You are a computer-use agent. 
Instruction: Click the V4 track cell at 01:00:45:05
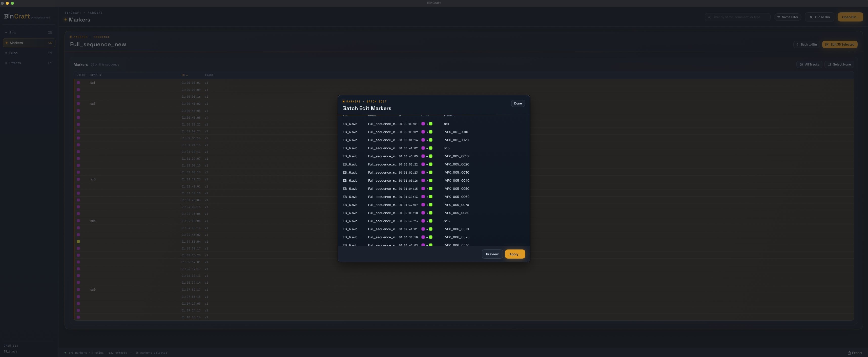click(x=206, y=118)
